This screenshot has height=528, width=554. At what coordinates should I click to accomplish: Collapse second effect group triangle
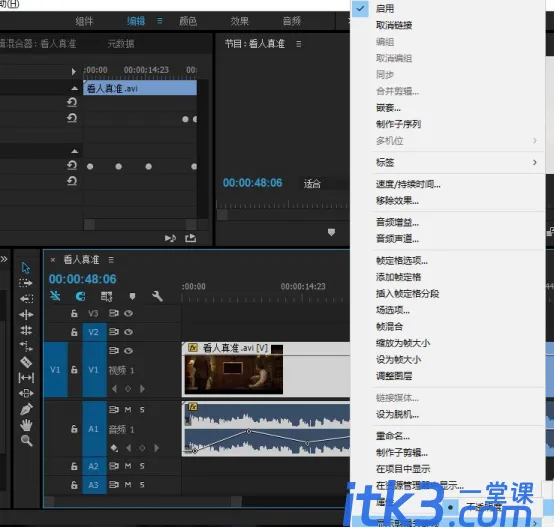point(74,151)
